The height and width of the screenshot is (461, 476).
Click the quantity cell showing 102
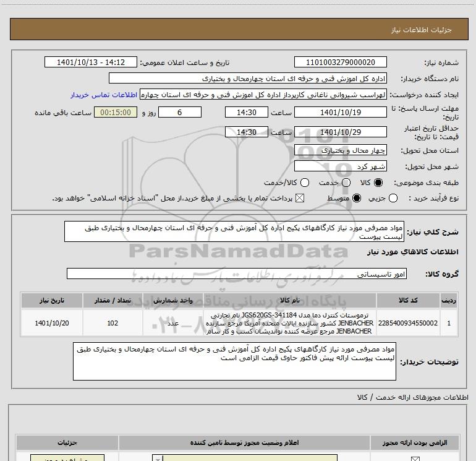tap(113, 323)
